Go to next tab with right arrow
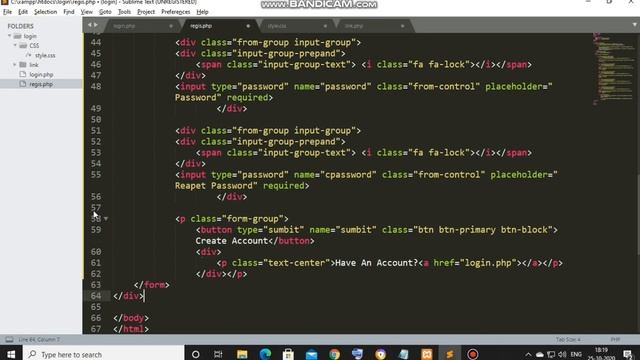The image size is (640, 360). point(96,25)
